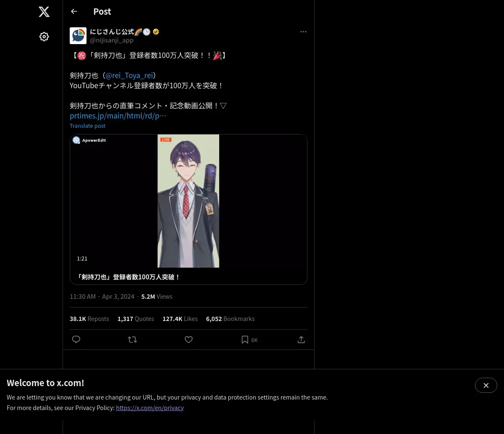Click Translate post
Viewport: 504px width, 434px height.
tap(87, 126)
